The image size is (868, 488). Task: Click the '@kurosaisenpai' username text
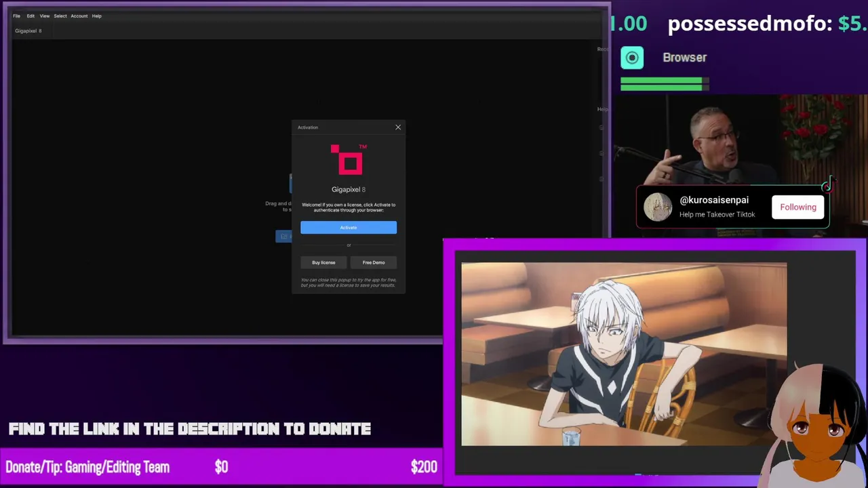click(714, 200)
